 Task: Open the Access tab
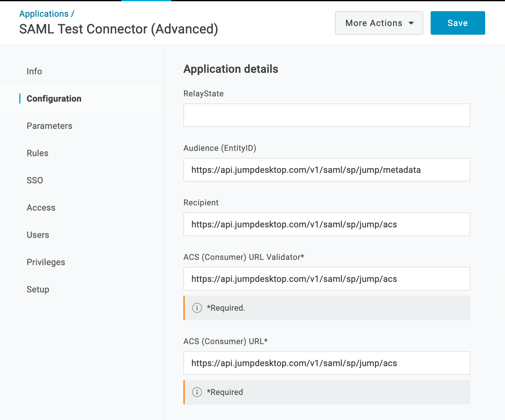point(41,208)
